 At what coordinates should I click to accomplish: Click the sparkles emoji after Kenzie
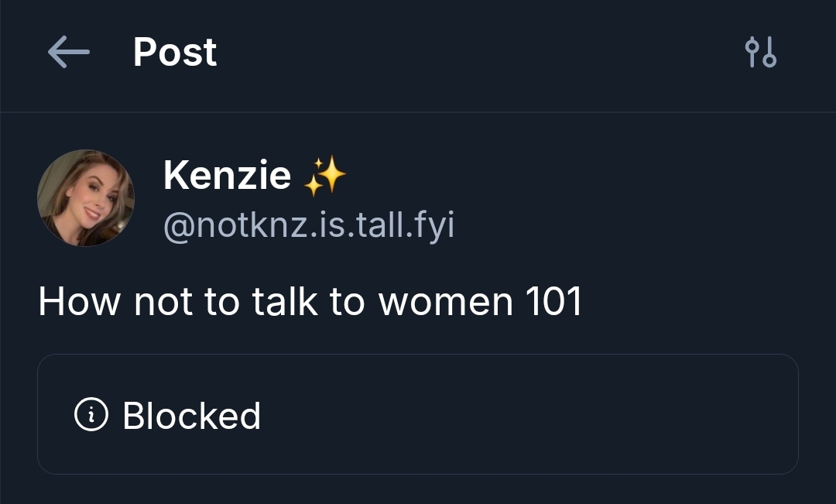324,177
